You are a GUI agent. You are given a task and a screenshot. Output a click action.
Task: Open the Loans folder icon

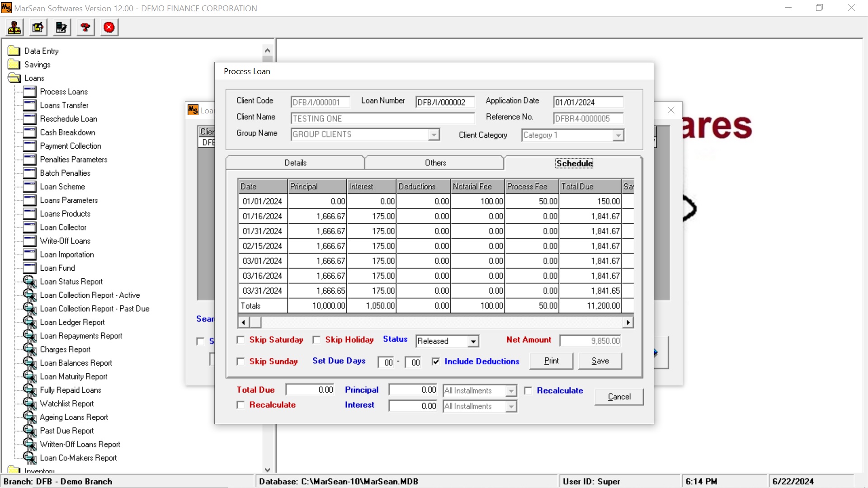tap(14, 78)
